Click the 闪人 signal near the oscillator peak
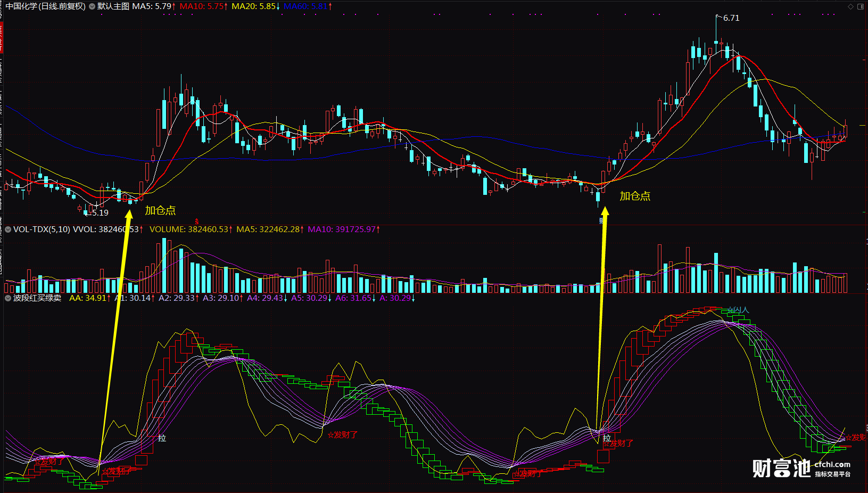 tap(738, 310)
